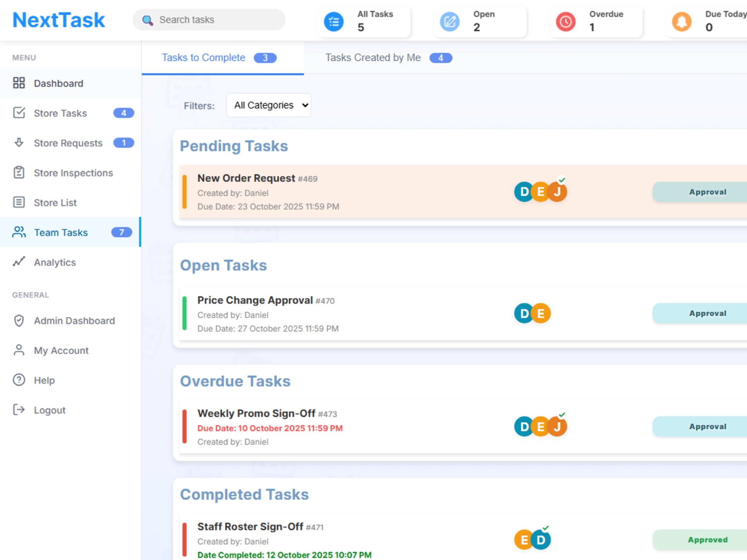Go to Store Requests

click(x=70, y=143)
